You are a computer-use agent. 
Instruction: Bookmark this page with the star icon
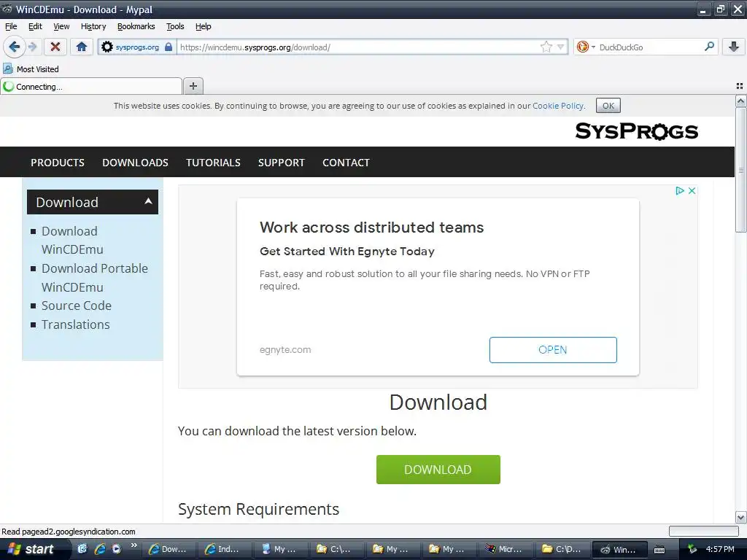(x=546, y=47)
